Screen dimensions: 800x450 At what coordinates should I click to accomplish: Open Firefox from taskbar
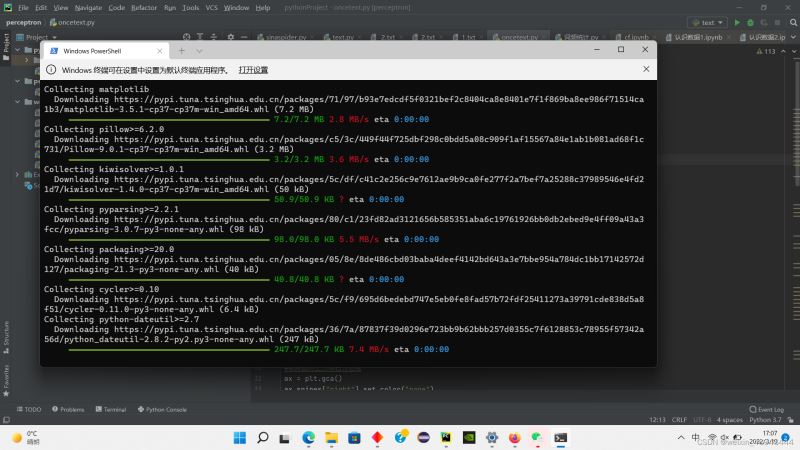pos(514,438)
